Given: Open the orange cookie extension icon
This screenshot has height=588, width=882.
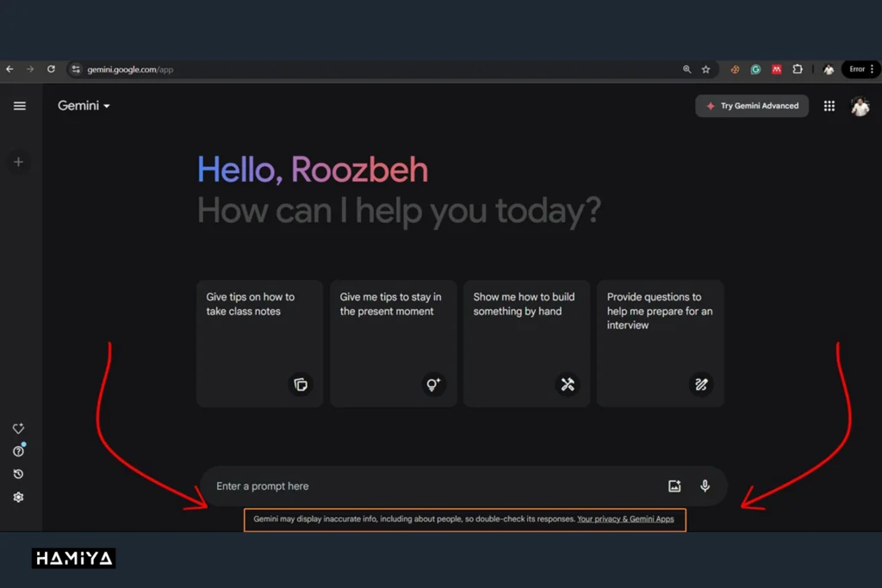Looking at the screenshot, I should pos(736,70).
